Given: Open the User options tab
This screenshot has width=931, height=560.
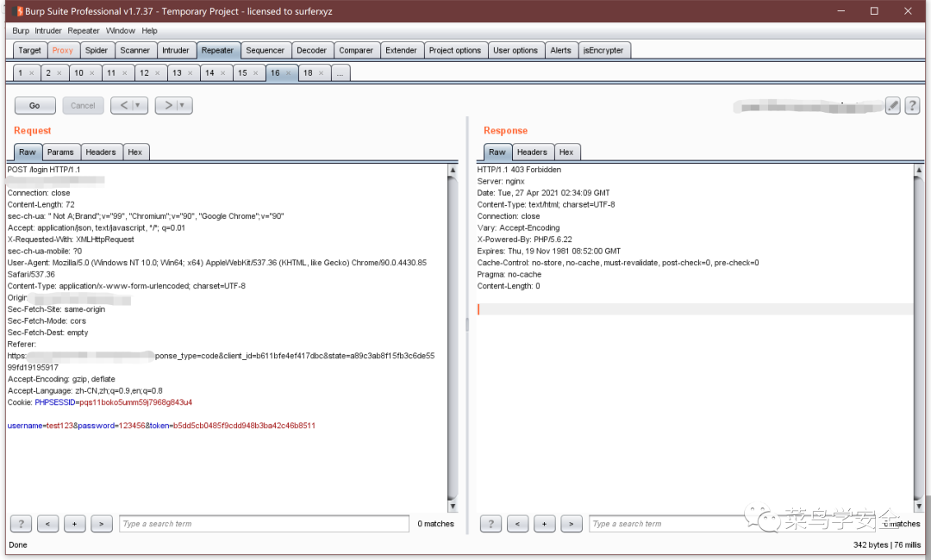Looking at the screenshot, I should tap(515, 51).
